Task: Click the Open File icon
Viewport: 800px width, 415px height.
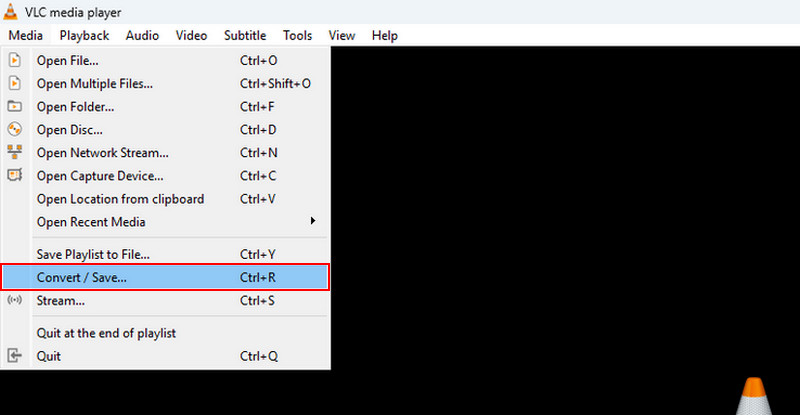Action: pyautogui.click(x=14, y=60)
